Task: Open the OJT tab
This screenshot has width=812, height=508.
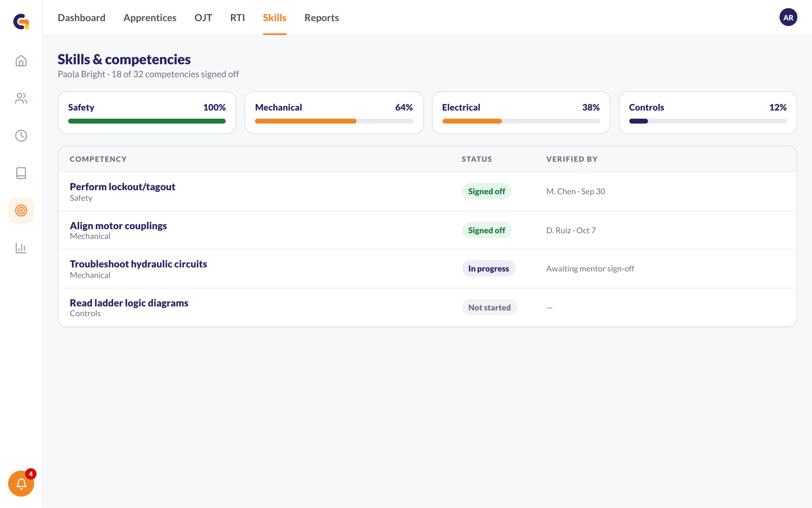Action: coord(203,17)
